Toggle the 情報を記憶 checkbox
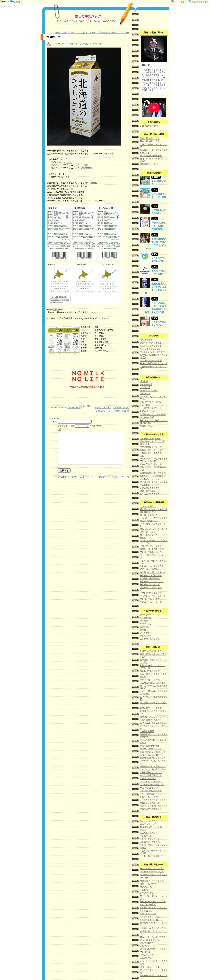The width and height of the screenshot is (210, 980). [69, 426]
